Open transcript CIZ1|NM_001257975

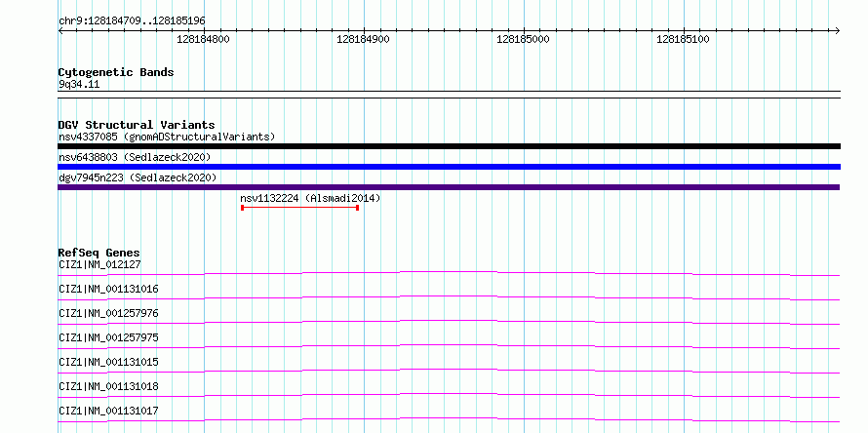coord(108,337)
